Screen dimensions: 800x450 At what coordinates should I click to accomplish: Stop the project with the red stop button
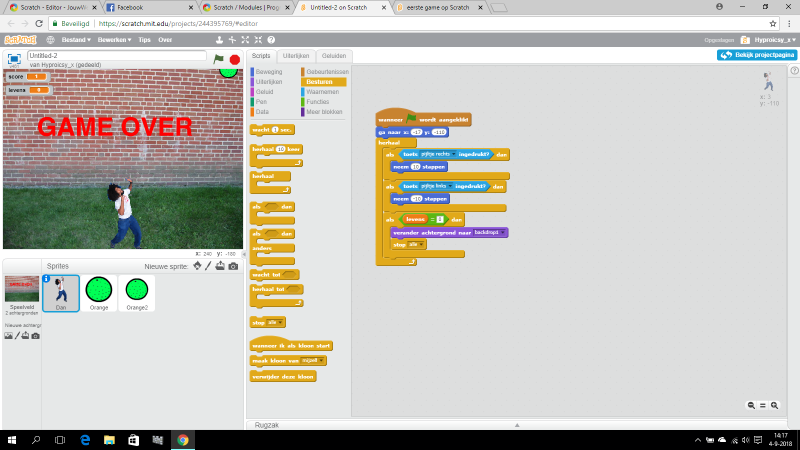pyautogui.click(x=235, y=60)
